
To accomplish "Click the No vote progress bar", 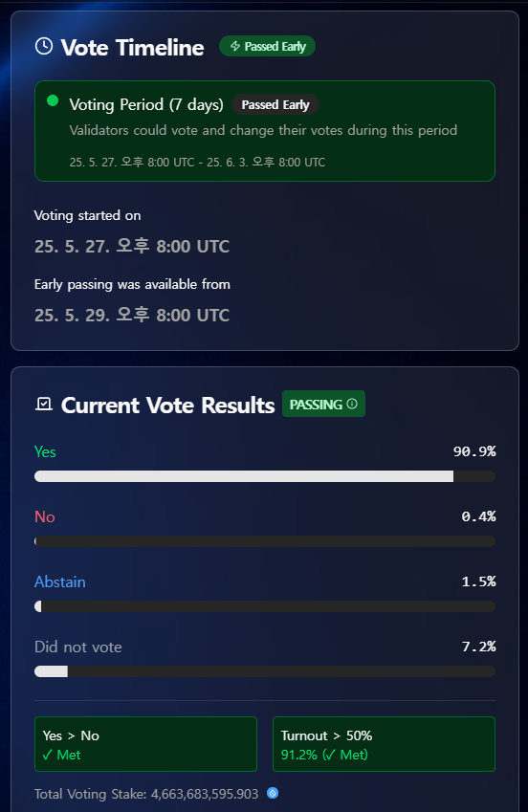I will [x=265, y=541].
